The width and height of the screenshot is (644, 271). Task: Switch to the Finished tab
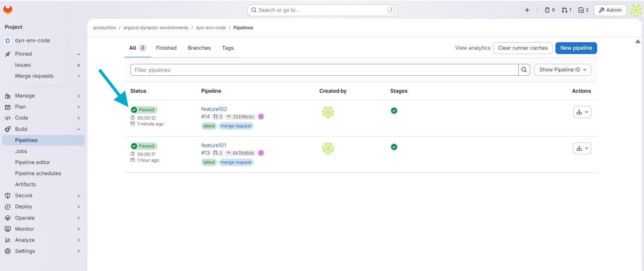(x=166, y=48)
